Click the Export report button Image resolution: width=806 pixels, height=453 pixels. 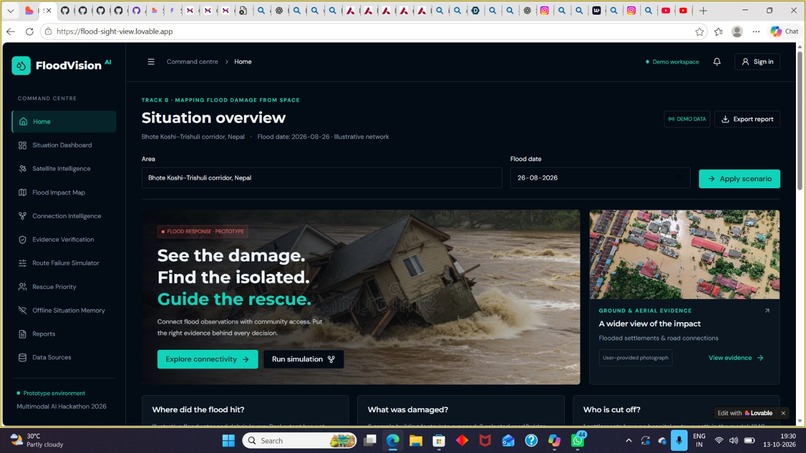[x=747, y=119]
